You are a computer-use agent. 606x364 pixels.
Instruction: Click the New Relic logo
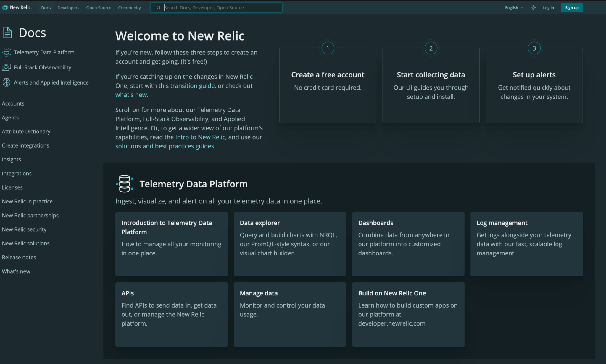17,7
